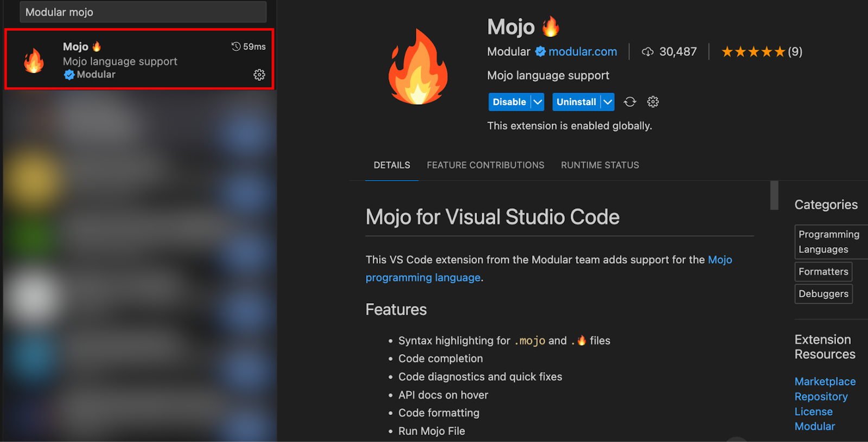Click the 'Modular' publisher name in header
This screenshot has height=442, width=868.
pyautogui.click(x=509, y=52)
